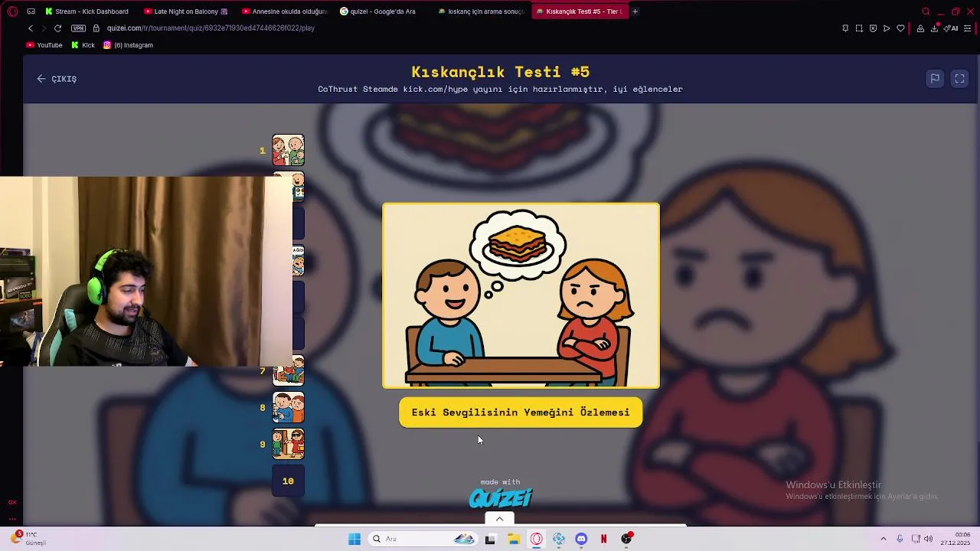The width and height of the screenshot is (980, 551).
Task: Place the item in empty slot 10
Action: (x=289, y=481)
